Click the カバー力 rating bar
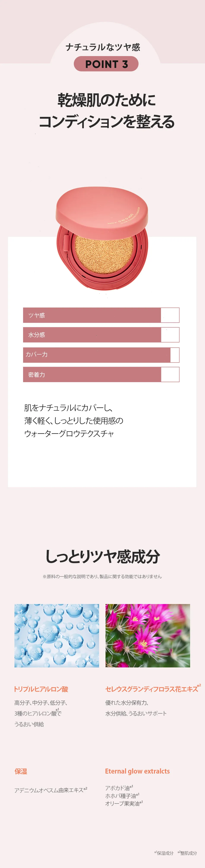The height and width of the screenshot is (868, 205). click(x=101, y=355)
